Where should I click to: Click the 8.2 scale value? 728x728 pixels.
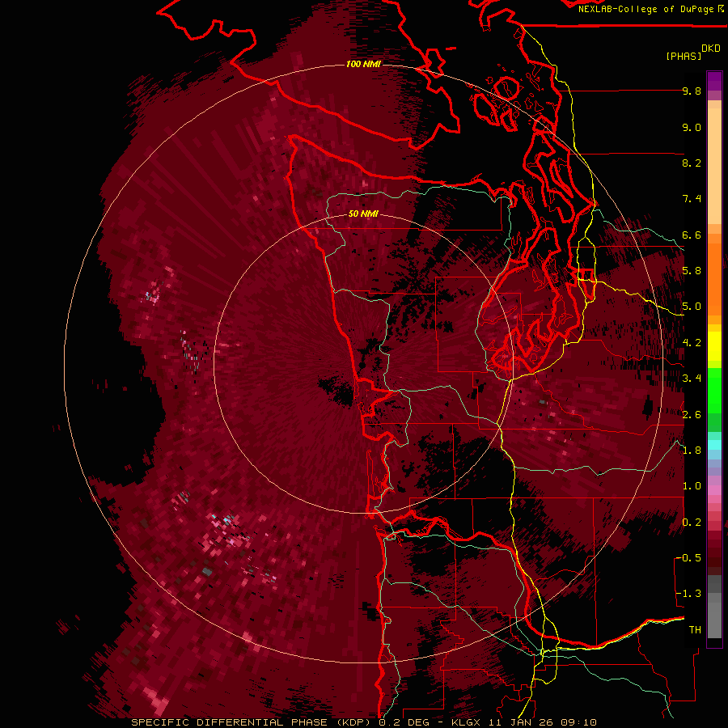click(x=692, y=163)
